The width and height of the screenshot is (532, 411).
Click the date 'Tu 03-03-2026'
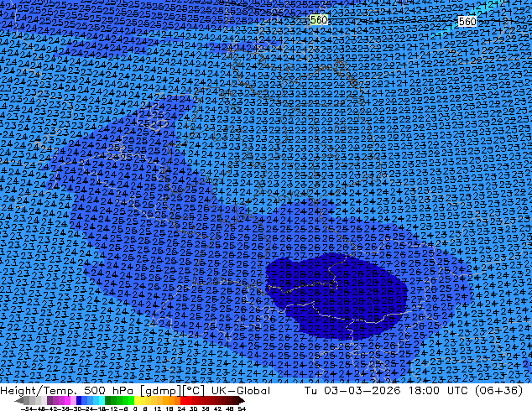352,391
